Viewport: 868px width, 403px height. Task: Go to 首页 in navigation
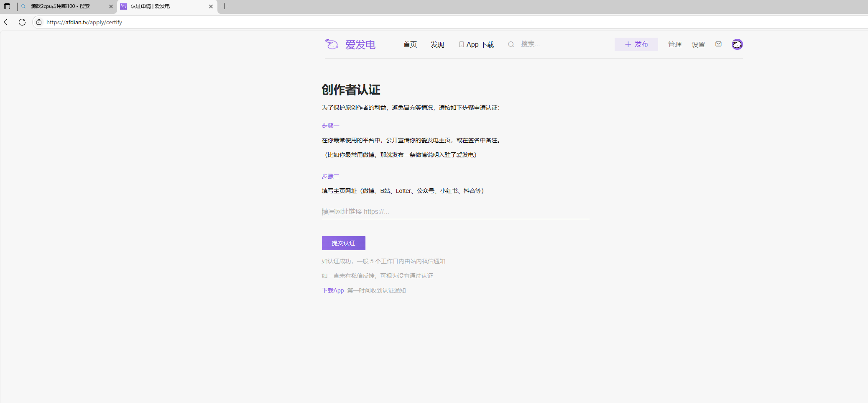point(410,44)
